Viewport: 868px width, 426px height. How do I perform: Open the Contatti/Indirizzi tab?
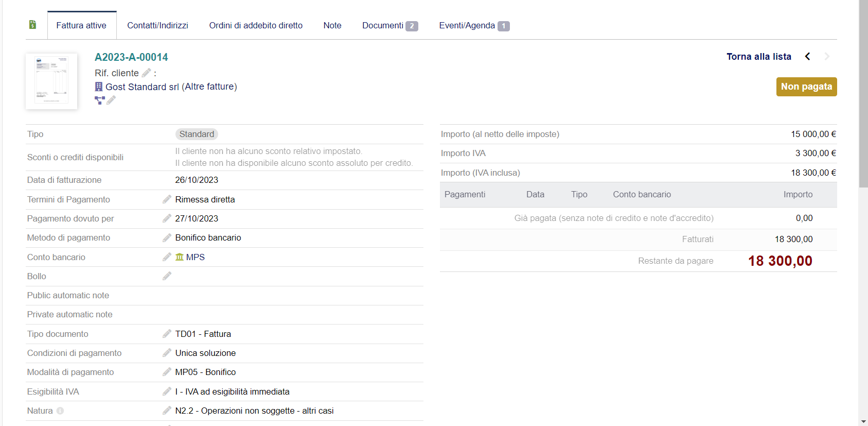157,26
